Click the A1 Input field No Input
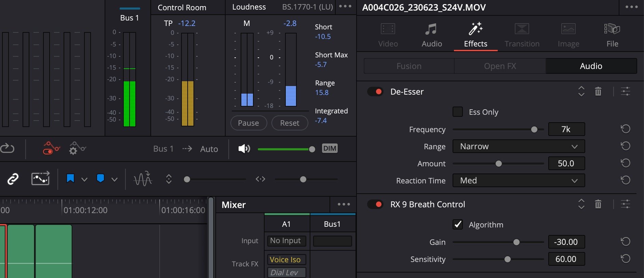 (286, 241)
